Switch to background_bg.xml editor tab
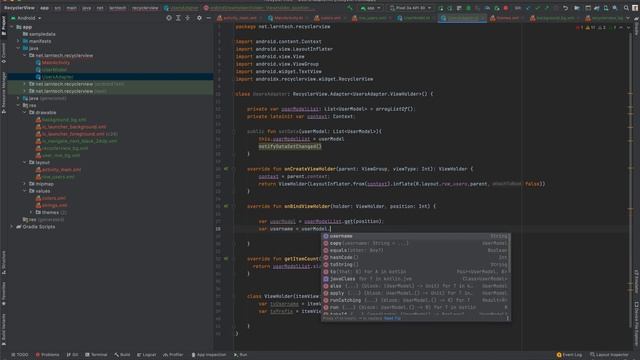Screen dimensions: 640x360 [554, 18]
